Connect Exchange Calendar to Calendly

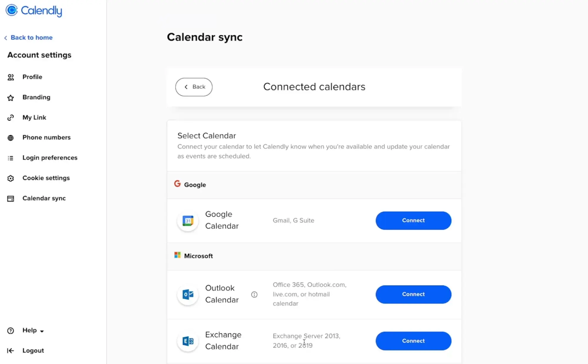[x=413, y=340]
